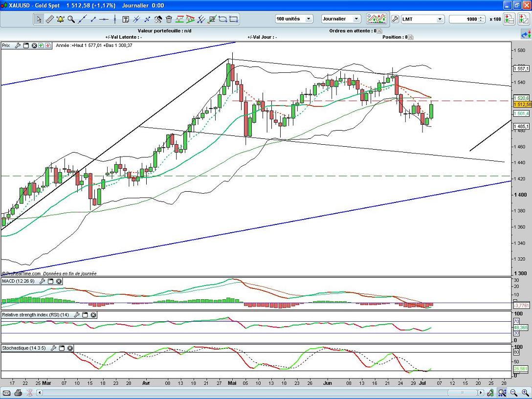
Task: Click the Prix panel label
Action: pos(6,45)
